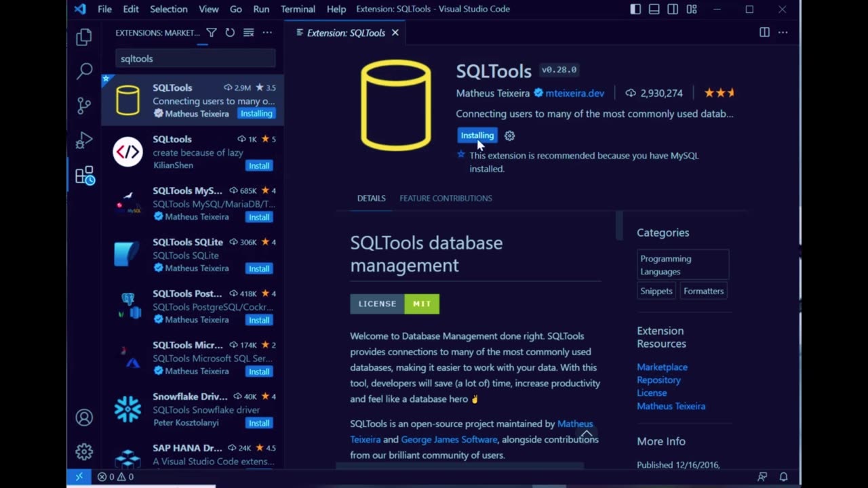Install Snowflake Driver extension

(x=259, y=423)
